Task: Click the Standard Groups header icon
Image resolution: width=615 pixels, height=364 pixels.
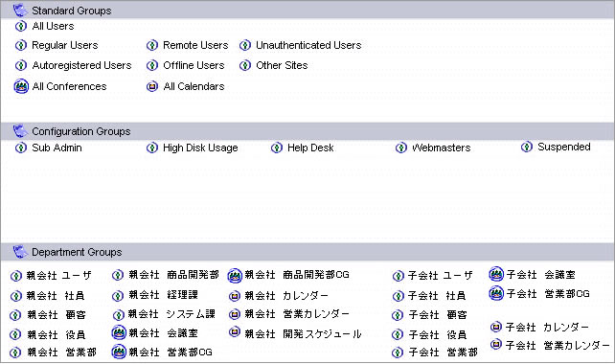Action: 20,10
